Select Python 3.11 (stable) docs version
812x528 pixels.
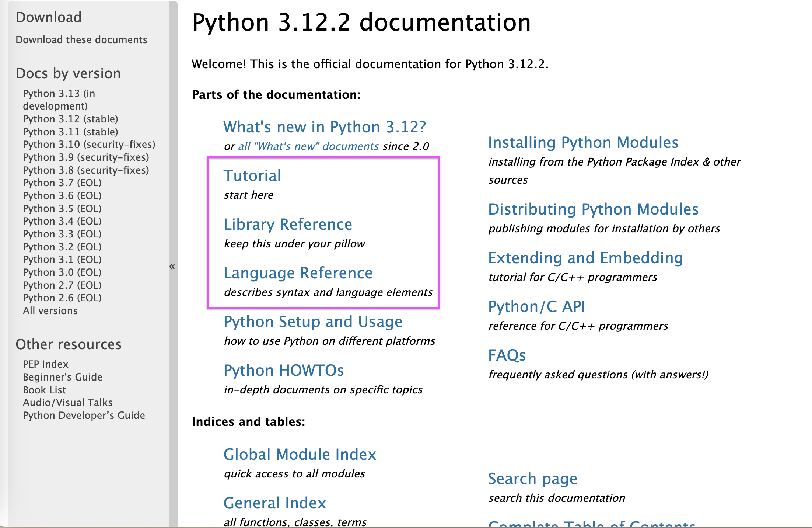[70, 132]
